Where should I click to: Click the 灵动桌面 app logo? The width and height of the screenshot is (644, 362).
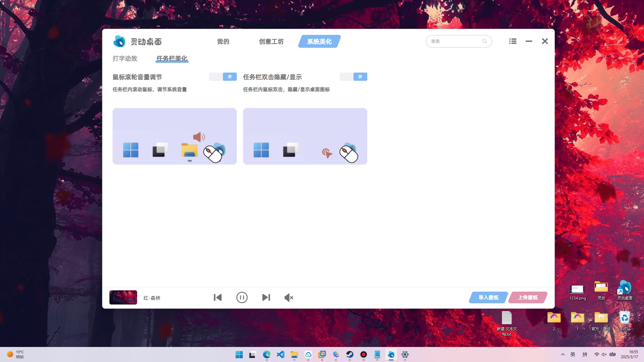point(119,41)
